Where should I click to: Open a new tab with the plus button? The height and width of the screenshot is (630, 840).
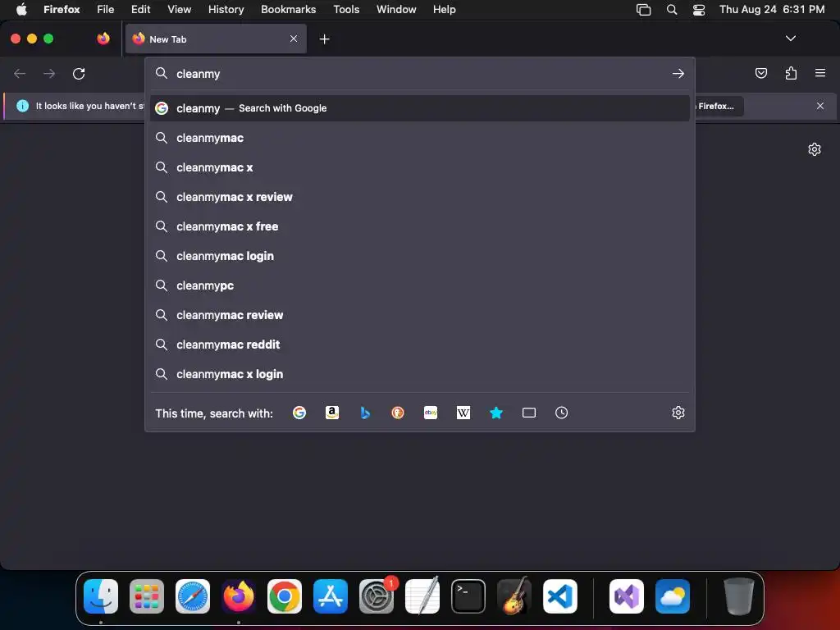[x=324, y=39]
